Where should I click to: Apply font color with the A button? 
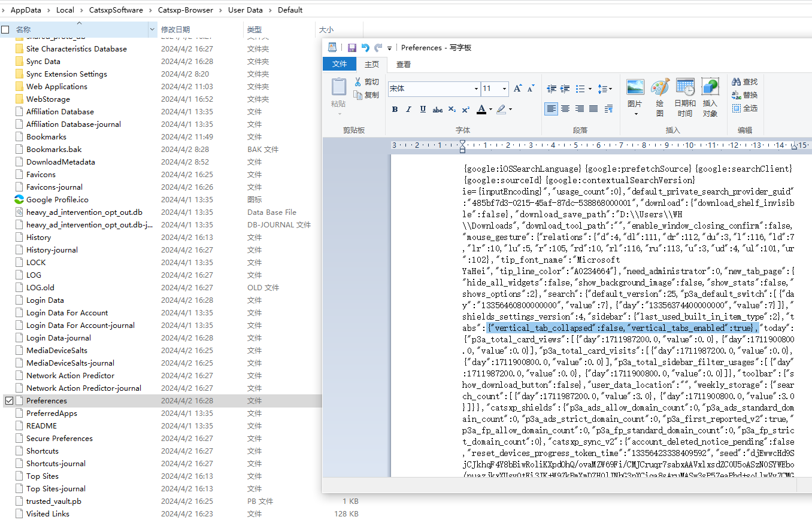coord(481,109)
